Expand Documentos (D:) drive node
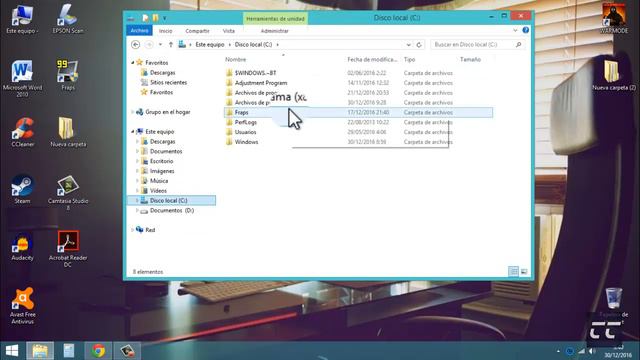The width and height of the screenshot is (640, 360). pos(137,211)
